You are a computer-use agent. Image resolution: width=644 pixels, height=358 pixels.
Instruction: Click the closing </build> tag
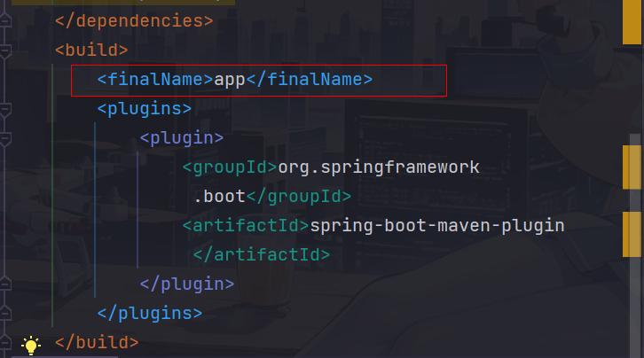click(x=97, y=342)
